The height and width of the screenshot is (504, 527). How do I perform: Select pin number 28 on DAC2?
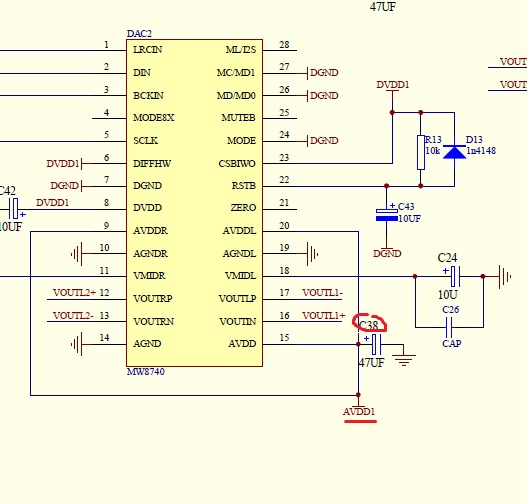coord(284,45)
